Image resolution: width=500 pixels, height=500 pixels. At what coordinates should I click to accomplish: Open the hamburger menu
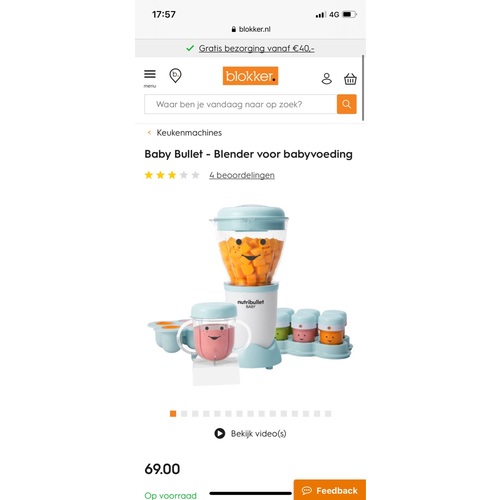(x=150, y=78)
